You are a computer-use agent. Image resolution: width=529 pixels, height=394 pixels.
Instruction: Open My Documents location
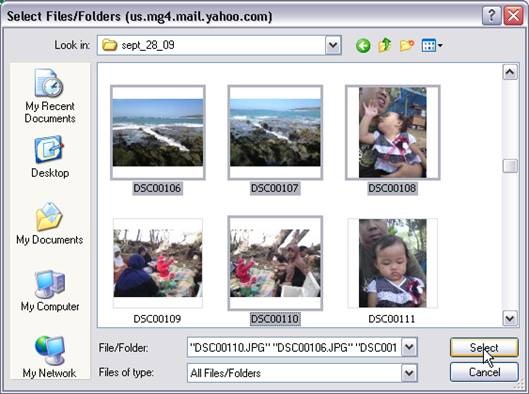(x=50, y=223)
